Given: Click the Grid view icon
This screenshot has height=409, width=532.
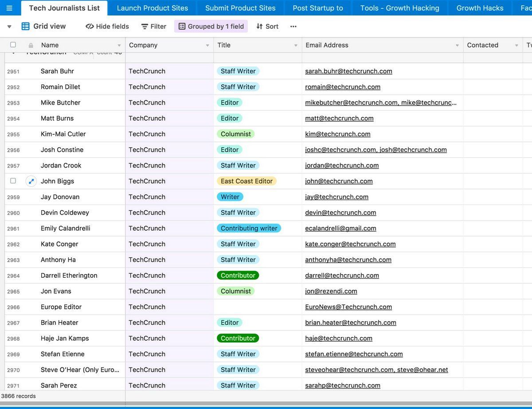Looking at the screenshot, I should (x=26, y=26).
